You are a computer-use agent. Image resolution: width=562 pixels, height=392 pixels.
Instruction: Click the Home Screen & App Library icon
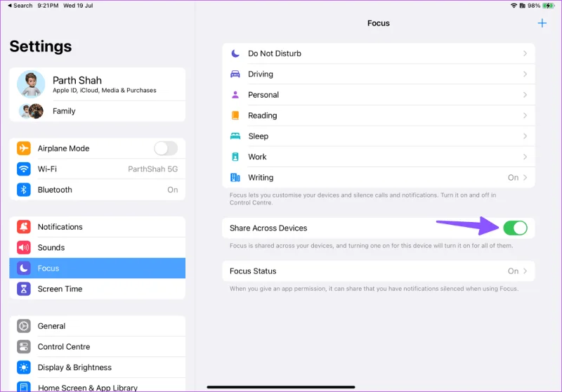[24, 386]
